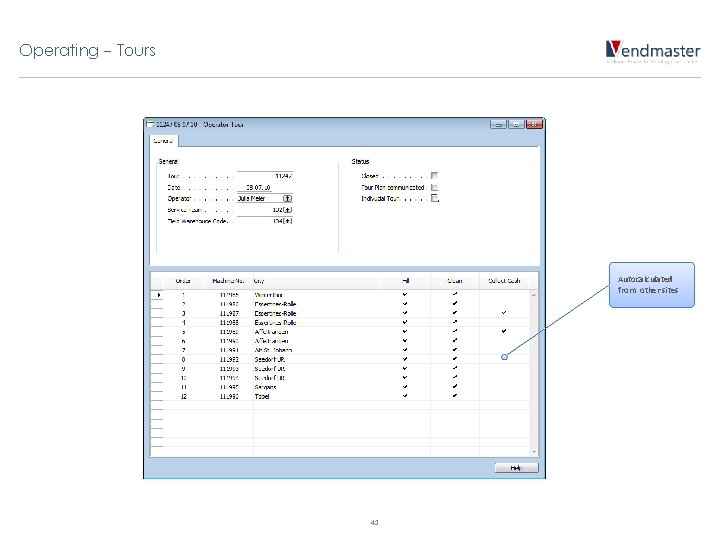Select the Seedorf UR city cell in order 8
720x540 pixels.
pyautogui.click(x=317, y=360)
